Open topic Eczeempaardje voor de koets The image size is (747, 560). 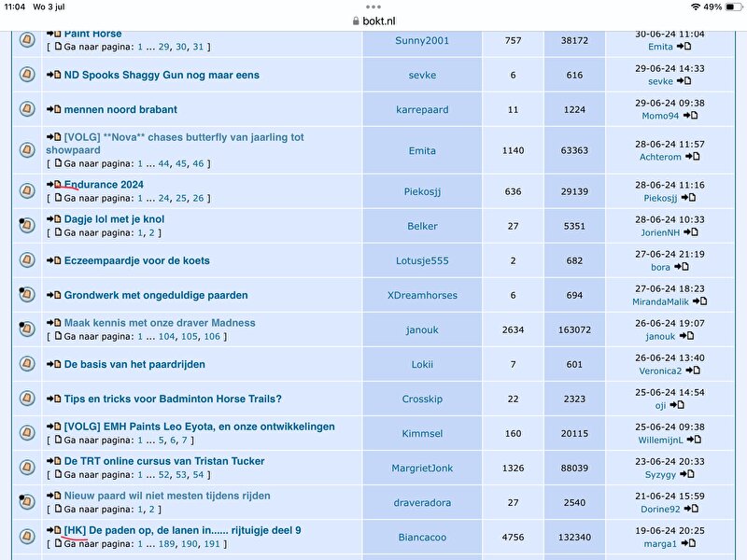[x=136, y=260]
